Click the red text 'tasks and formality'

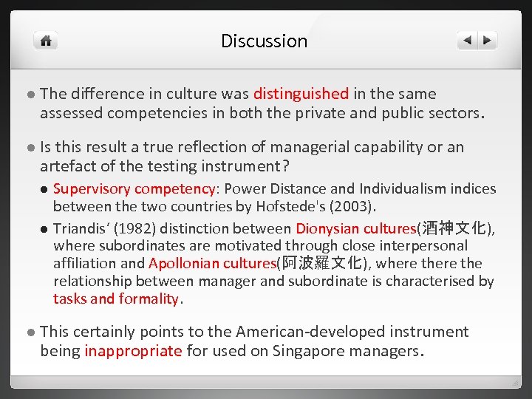coord(116,299)
